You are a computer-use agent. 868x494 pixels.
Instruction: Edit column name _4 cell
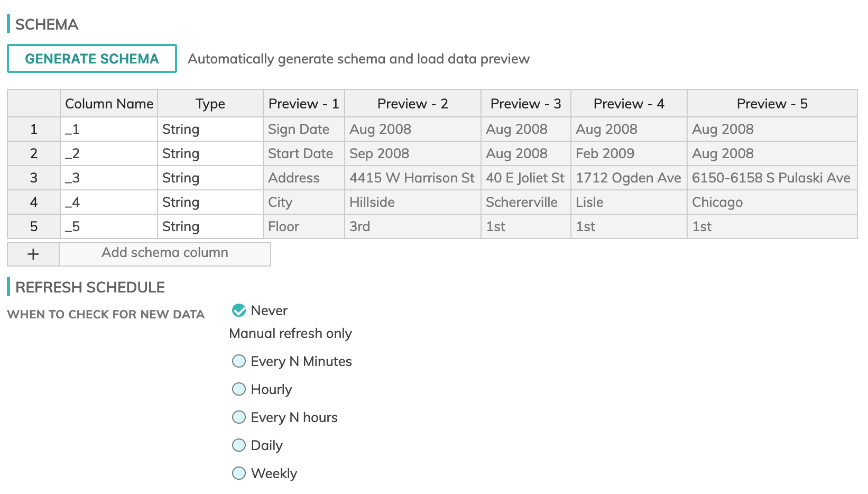pos(108,203)
